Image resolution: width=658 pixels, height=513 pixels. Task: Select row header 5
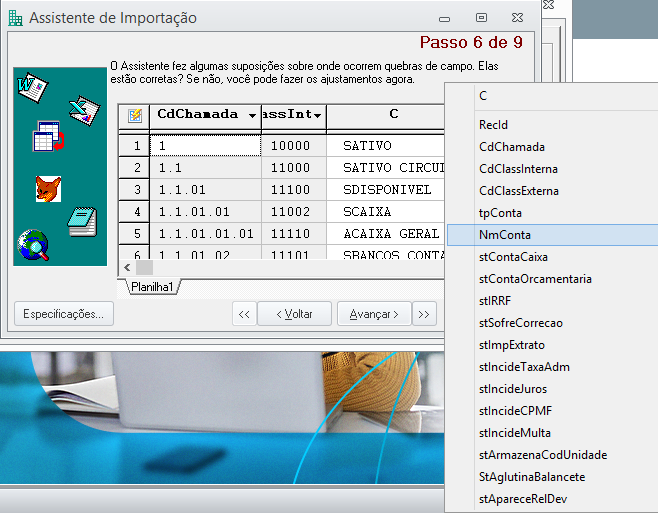134,233
